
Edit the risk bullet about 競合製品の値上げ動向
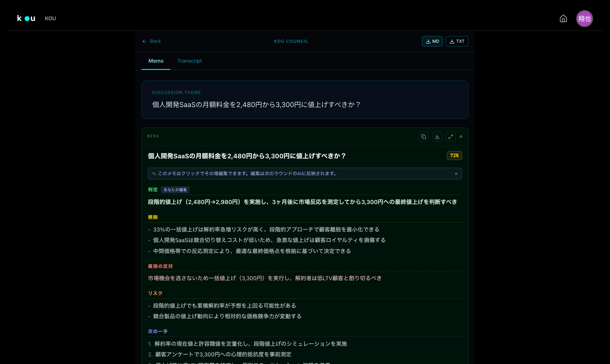pos(227,316)
